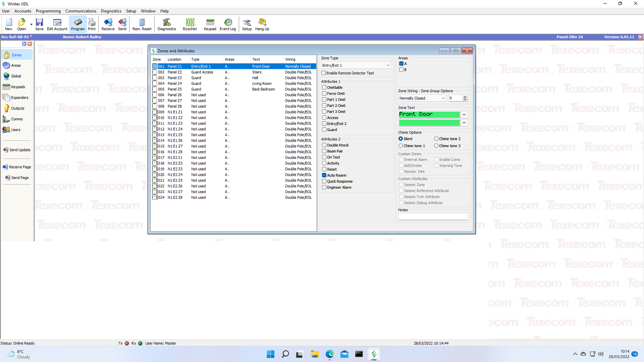Open the Diagnostics tool in toolbar

click(167, 24)
